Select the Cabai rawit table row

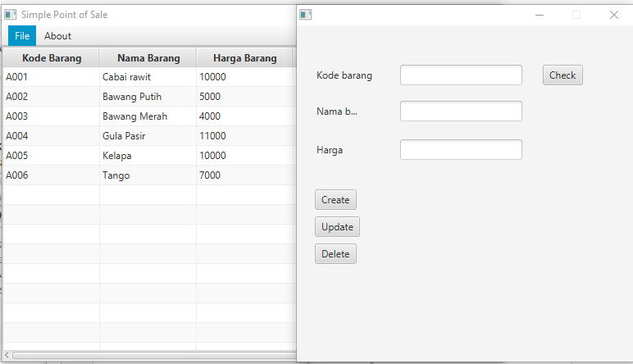coord(149,77)
